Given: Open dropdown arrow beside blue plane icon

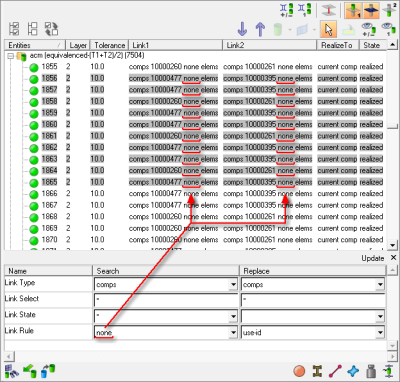Looking at the screenshot, I should [314, 30].
